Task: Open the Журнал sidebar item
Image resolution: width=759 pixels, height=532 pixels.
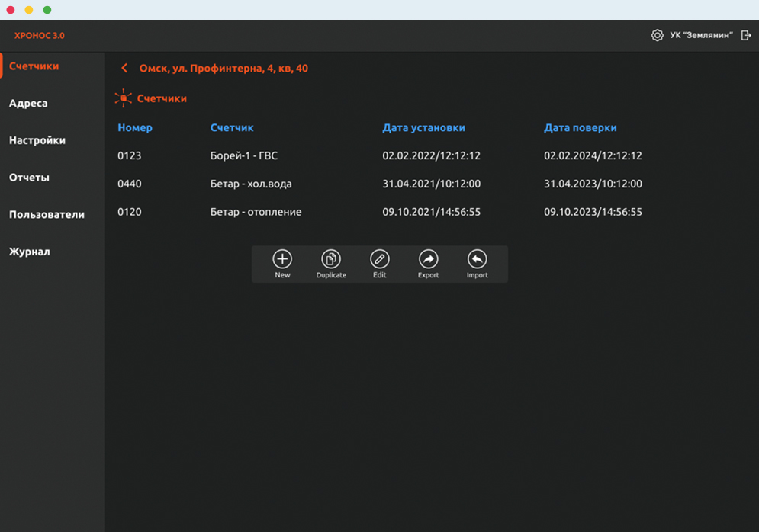Action: click(x=30, y=252)
